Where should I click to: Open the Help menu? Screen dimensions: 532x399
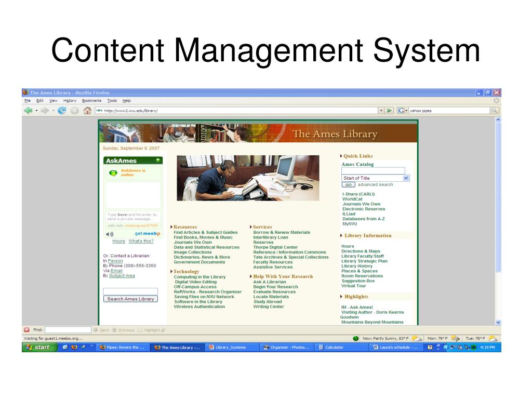coord(127,101)
